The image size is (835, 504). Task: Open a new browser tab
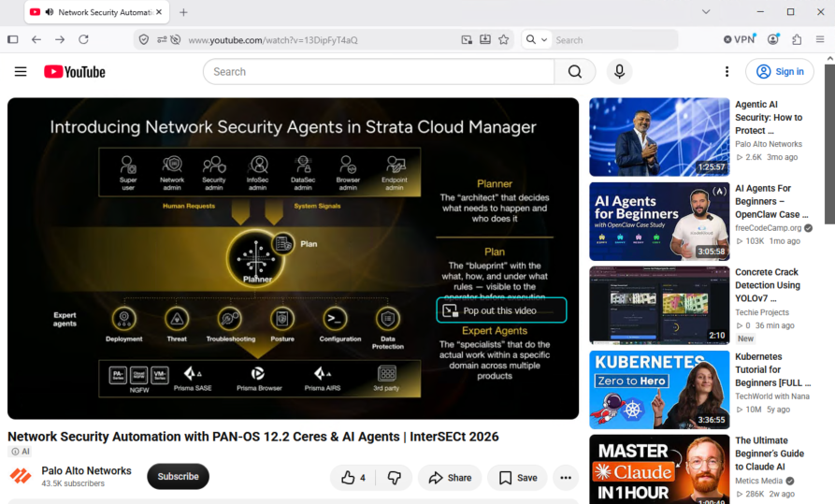coord(183,12)
